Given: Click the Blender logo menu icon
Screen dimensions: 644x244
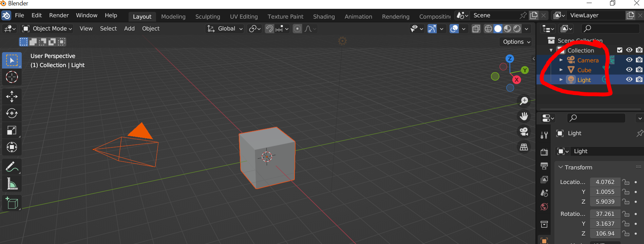Looking at the screenshot, I should 6,16.
